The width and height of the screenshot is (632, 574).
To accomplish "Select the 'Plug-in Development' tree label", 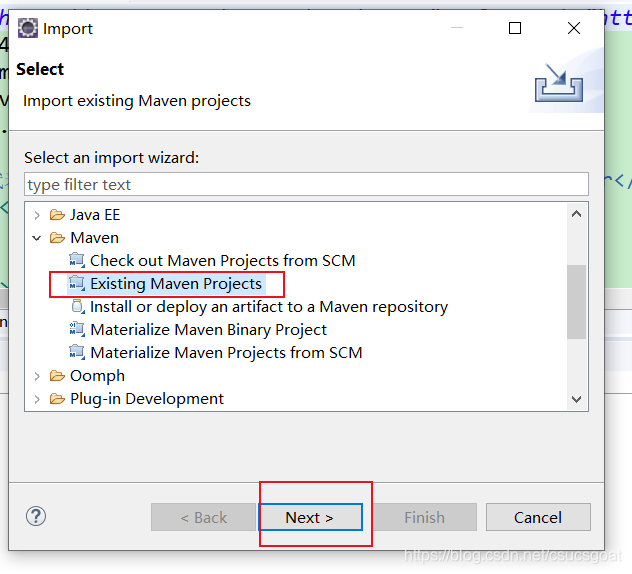I will (x=147, y=399).
